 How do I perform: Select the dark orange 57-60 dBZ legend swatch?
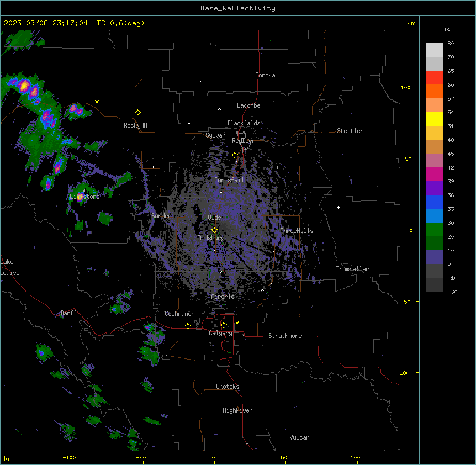(x=434, y=91)
